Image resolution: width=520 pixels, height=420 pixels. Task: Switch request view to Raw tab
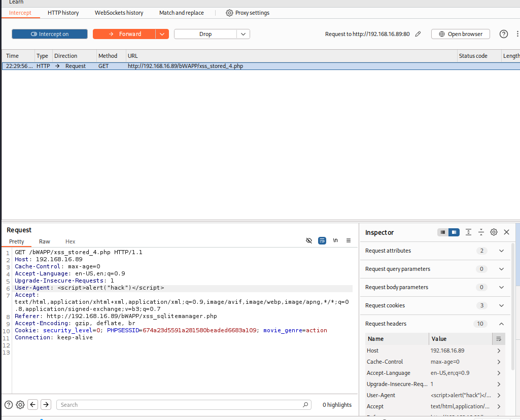click(45, 241)
